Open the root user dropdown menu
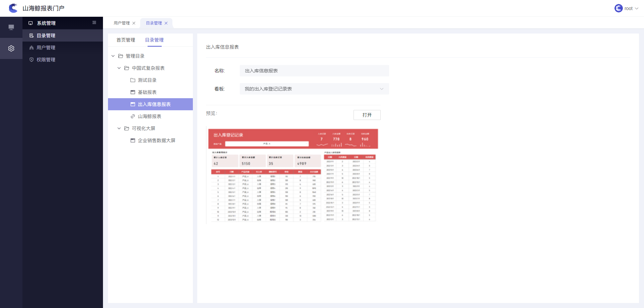This screenshot has width=644, height=308. (x=626, y=8)
